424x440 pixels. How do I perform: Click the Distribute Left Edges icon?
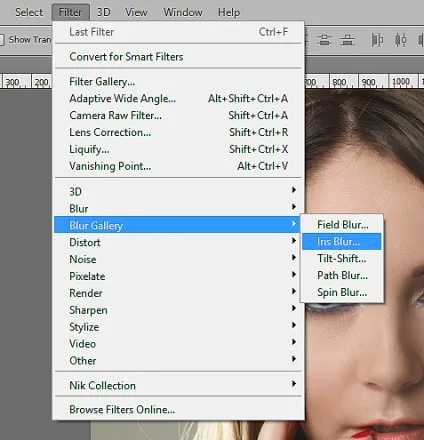tap(377, 40)
